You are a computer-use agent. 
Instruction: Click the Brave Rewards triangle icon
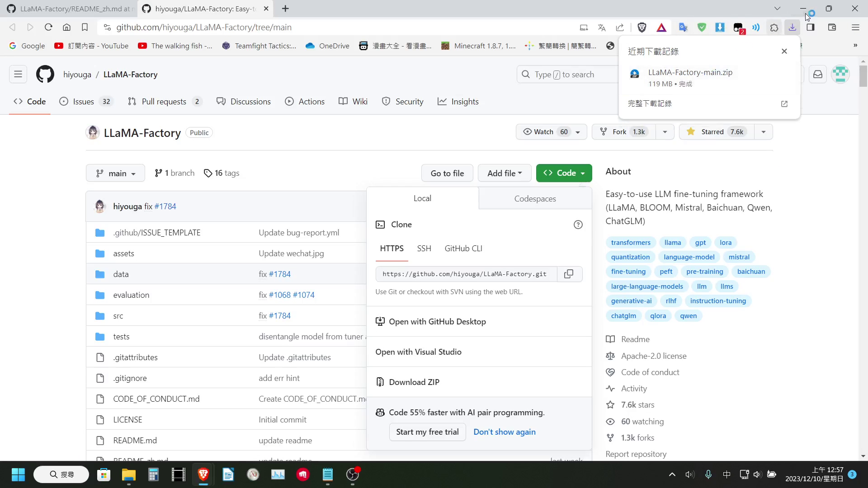click(x=661, y=28)
